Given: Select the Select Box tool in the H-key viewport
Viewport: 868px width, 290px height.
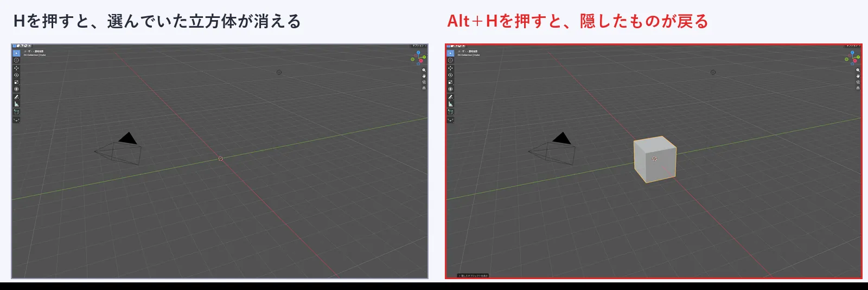Looking at the screenshot, I should pos(16,53).
